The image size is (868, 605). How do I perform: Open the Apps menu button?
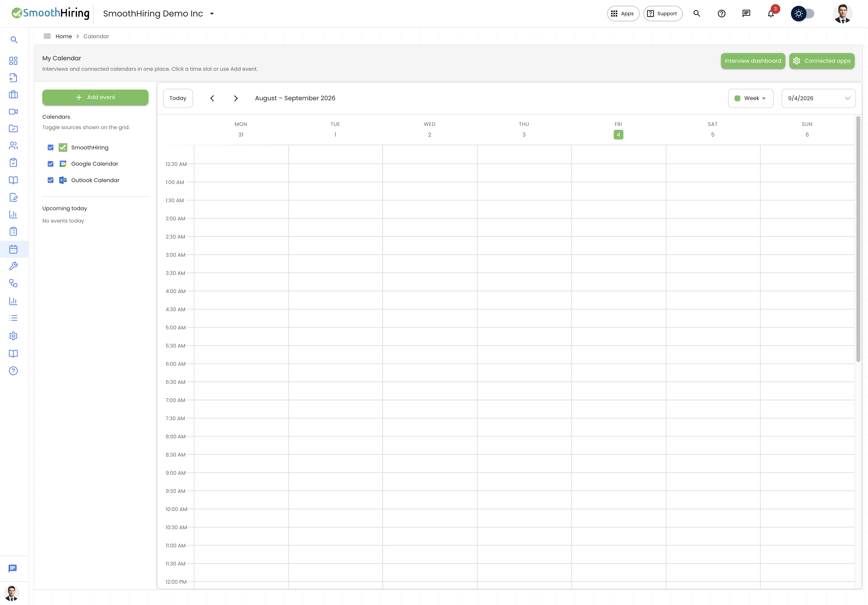click(x=623, y=14)
